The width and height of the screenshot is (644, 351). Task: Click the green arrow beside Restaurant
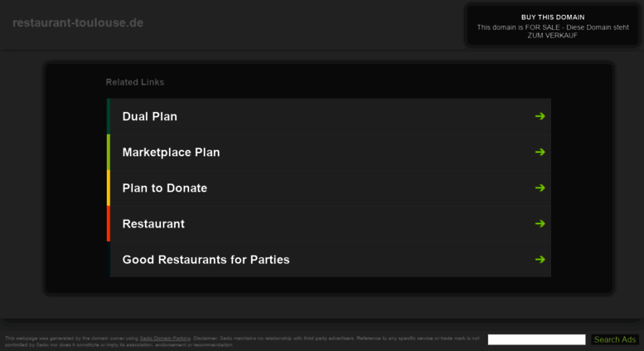click(540, 223)
